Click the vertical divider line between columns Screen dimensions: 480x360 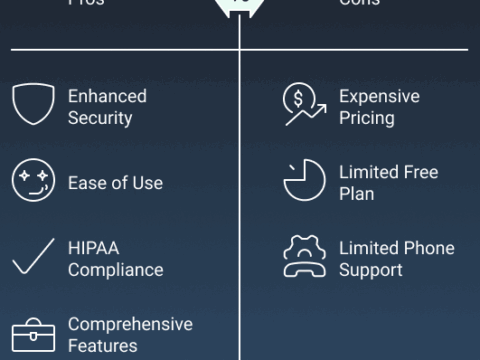coord(239,187)
